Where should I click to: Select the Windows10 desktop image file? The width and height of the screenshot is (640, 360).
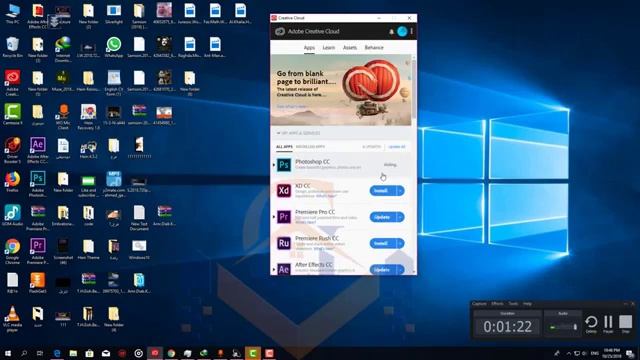click(x=139, y=249)
